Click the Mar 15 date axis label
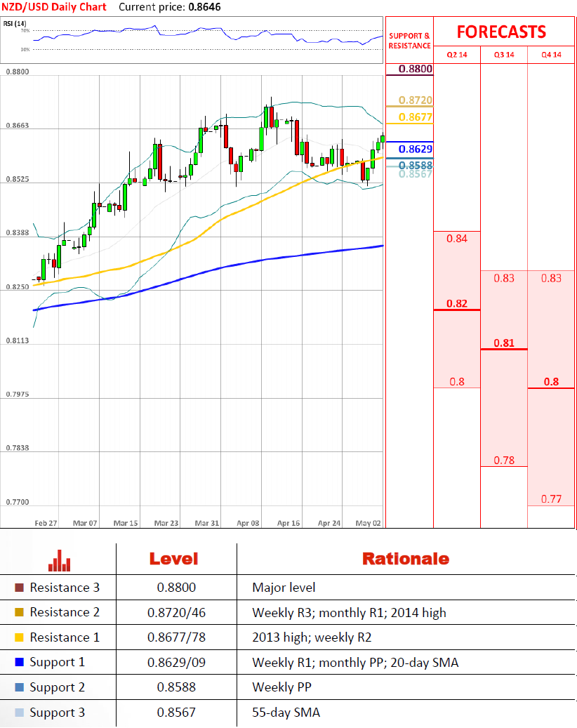The height and width of the screenshot is (728, 577). (126, 523)
